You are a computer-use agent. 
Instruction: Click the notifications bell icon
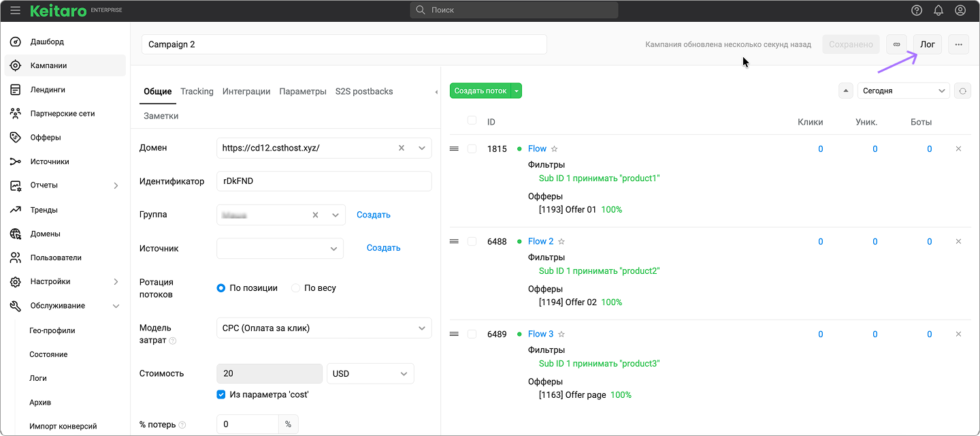click(x=938, y=10)
